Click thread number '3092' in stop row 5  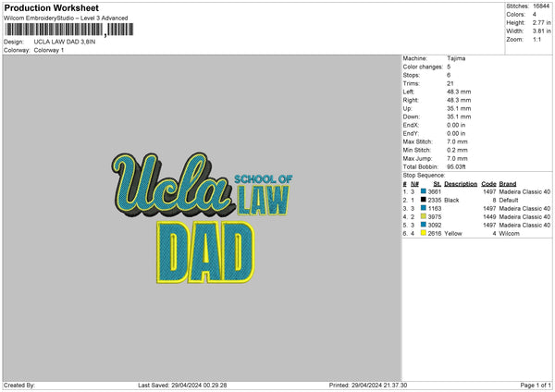click(435, 225)
